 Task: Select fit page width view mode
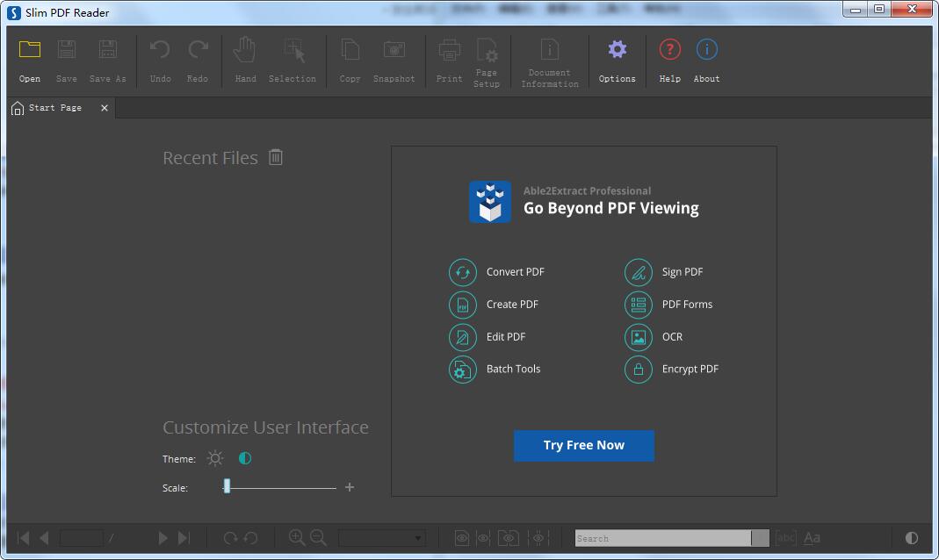tap(485, 538)
